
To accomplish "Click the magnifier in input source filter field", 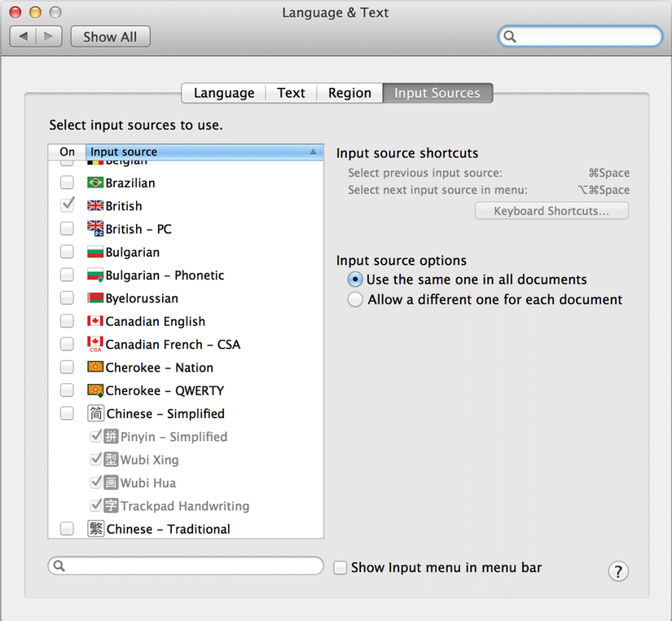I will pyautogui.click(x=59, y=566).
